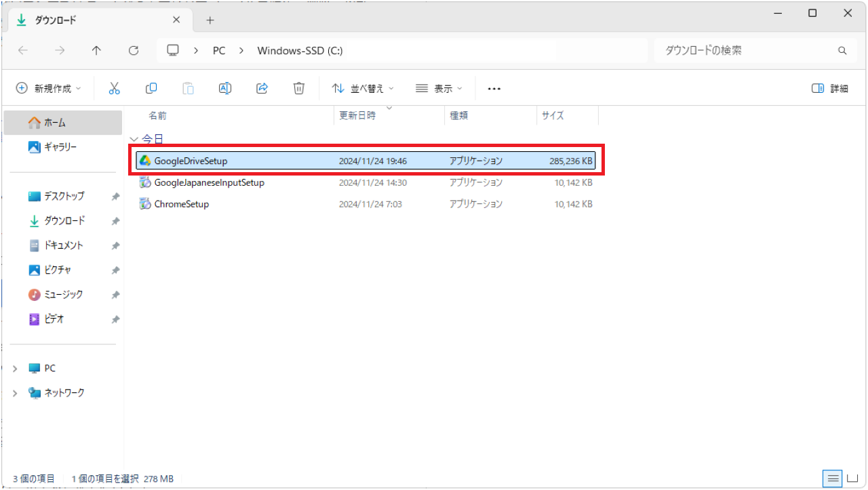Click the Share icon in toolbar

point(262,88)
